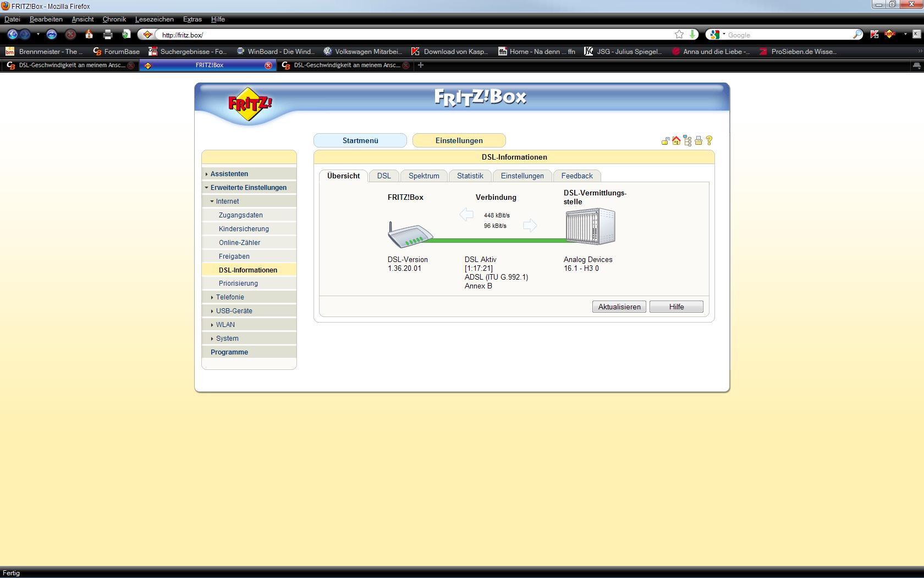Open dropdown arrow next to FRITZ add-on icon
The width and height of the screenshot is (924, 578).
pyautogui.click(x=905, y=35)
